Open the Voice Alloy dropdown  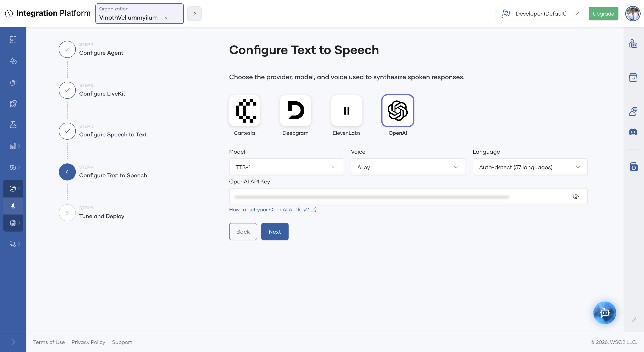408,167
